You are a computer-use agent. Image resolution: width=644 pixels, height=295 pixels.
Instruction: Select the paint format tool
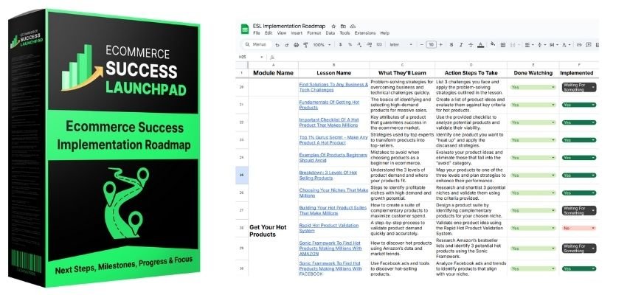click(x=305, y=44)
